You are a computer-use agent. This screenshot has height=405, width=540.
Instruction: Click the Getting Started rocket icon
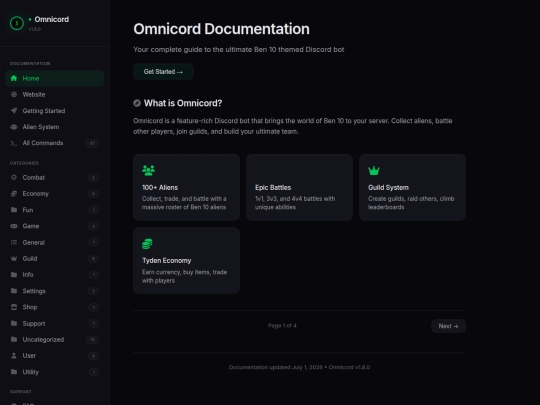click(x=14, y=111)
